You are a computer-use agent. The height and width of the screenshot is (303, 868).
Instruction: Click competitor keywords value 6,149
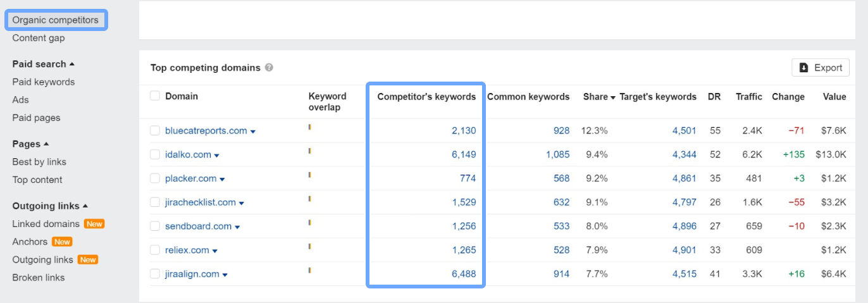tap(464, 154)
